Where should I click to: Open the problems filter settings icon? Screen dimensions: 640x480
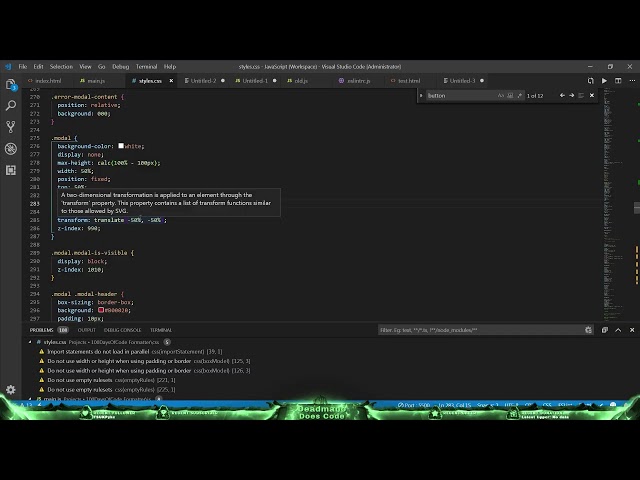[x=588, y=330]
